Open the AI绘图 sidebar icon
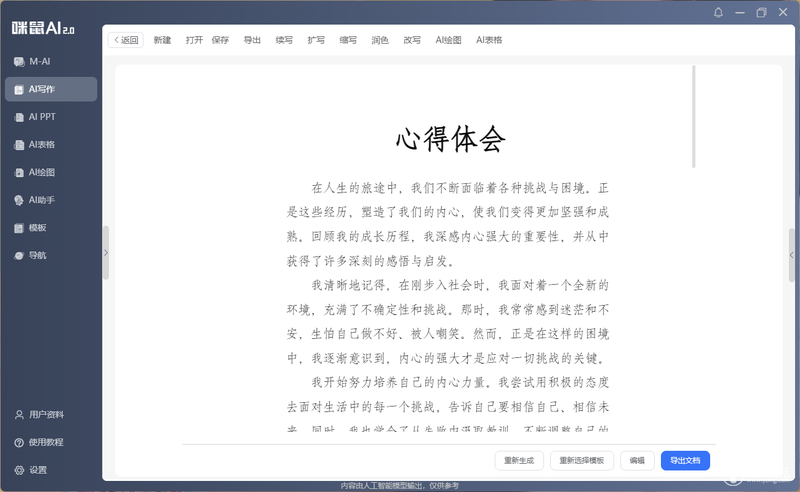800x492 pixels. click(x=19, y=173)
